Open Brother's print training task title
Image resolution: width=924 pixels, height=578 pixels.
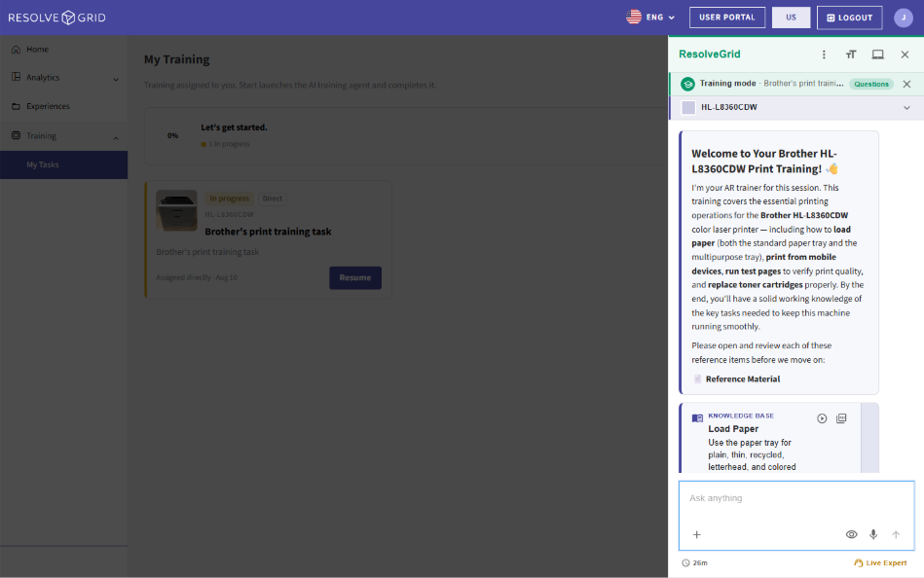coord(268,232)
